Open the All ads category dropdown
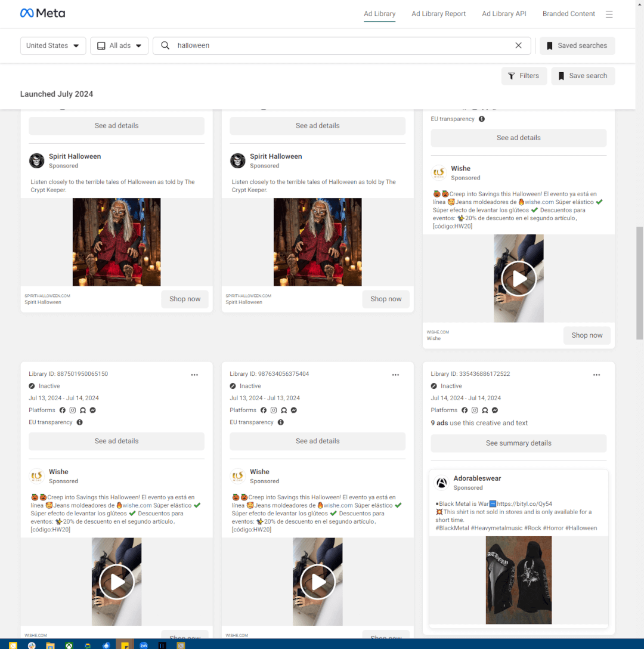This screenshot has width=644, height=649. (x=119, y=45)
